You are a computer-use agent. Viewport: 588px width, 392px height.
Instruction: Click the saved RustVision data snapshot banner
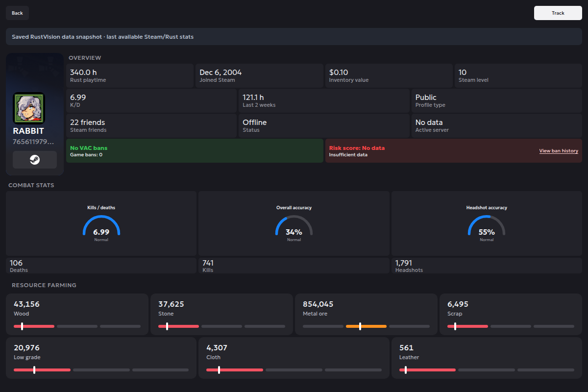pyautogui.click(x=294, y=37)
